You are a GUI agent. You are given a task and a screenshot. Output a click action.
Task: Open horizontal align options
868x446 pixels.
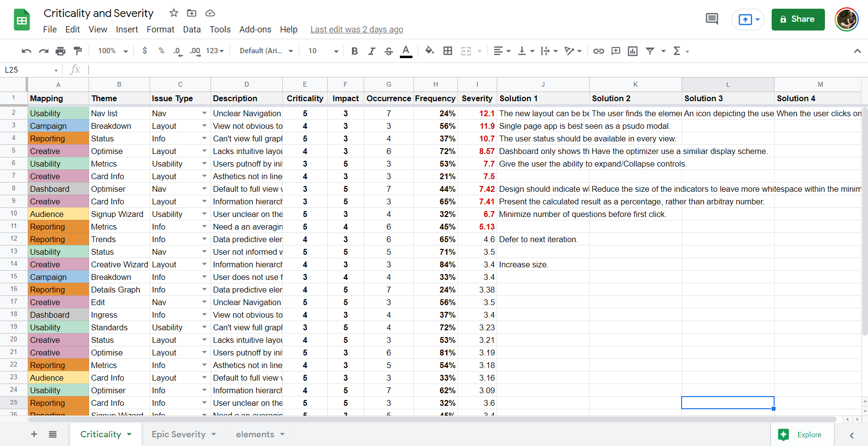pos(502,51)
